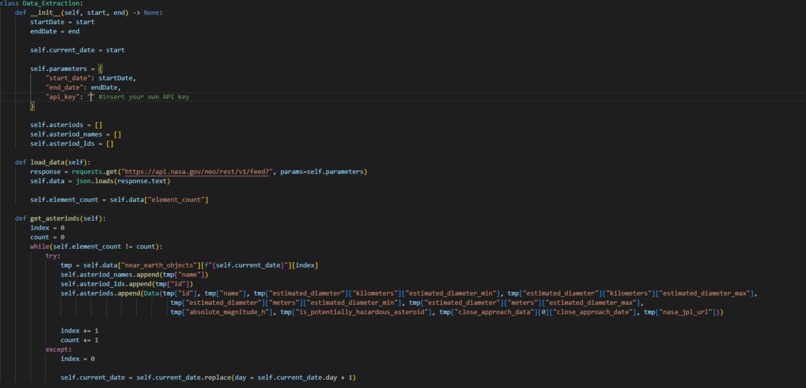This screenshot has width=806, height=388.
Task: Click 'self.asteriod_names.append(tmp["name"])' line
Action: (135, 275)
